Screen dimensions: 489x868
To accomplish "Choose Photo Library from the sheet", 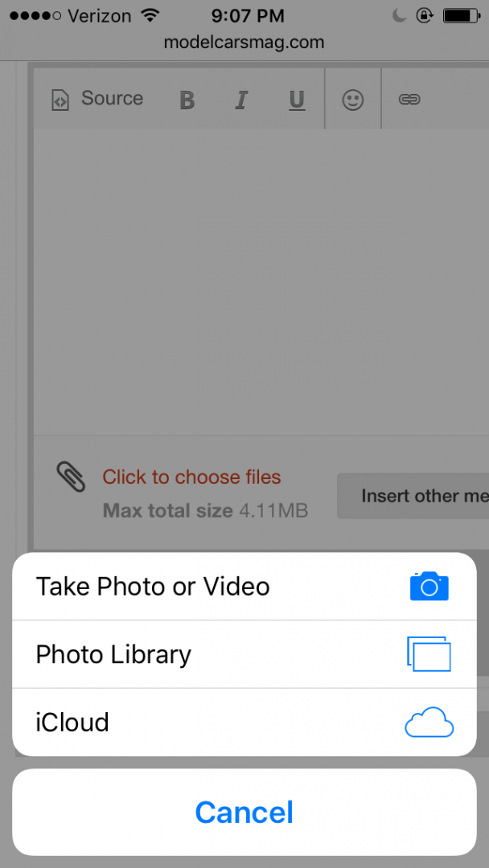I will point(113,653).
